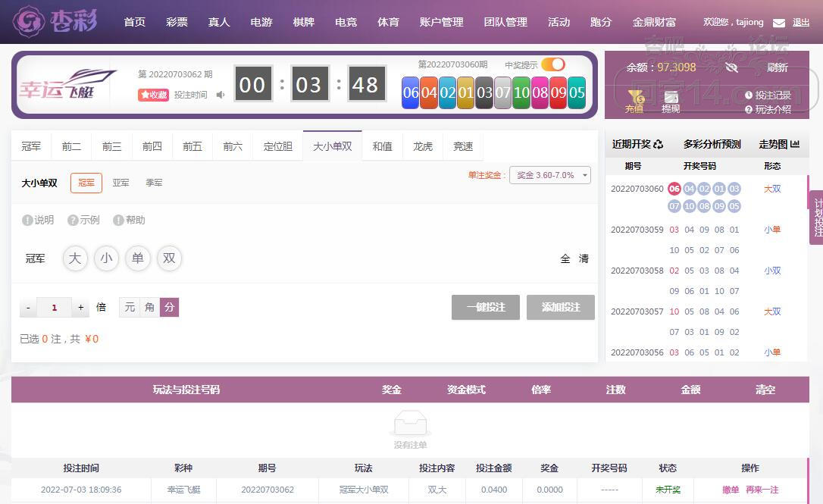Toggle the 中奖提示 switch

(x=553, y=64)
